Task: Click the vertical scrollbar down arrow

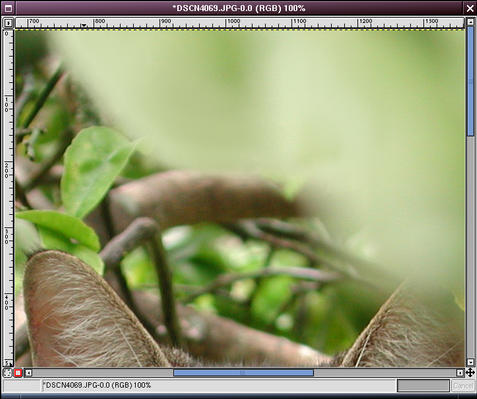Action: (470, 362)
